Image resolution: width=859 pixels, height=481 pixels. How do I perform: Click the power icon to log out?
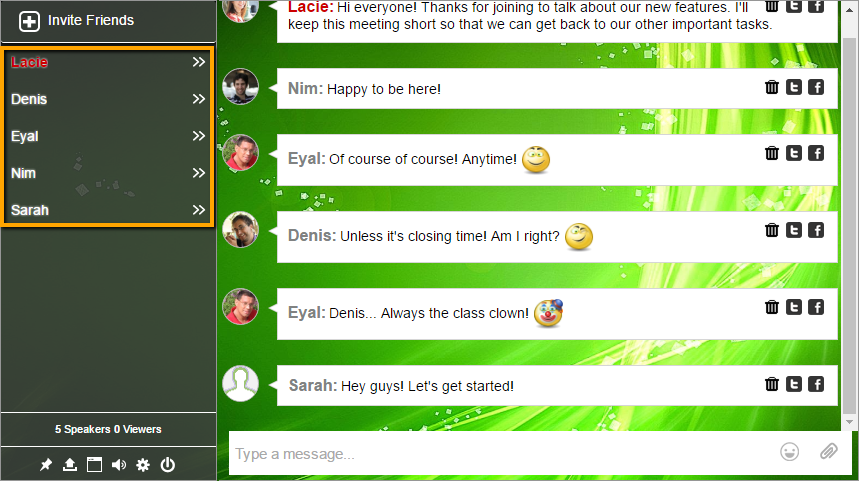point(168,465)
